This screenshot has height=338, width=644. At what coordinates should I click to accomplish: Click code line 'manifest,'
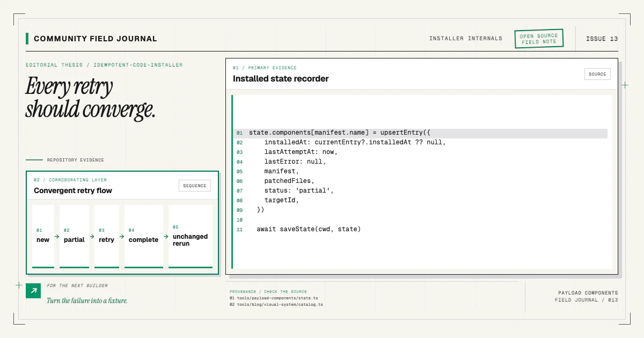(282, 171)
